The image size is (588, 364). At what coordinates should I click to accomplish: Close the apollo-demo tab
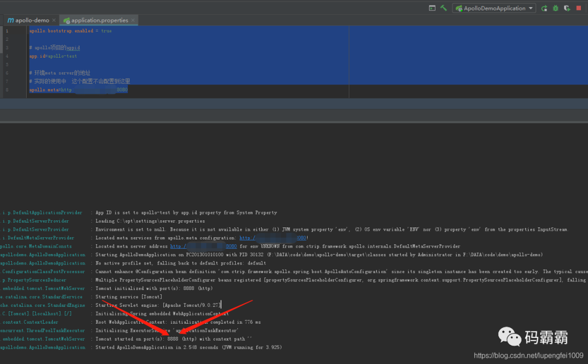54,20
